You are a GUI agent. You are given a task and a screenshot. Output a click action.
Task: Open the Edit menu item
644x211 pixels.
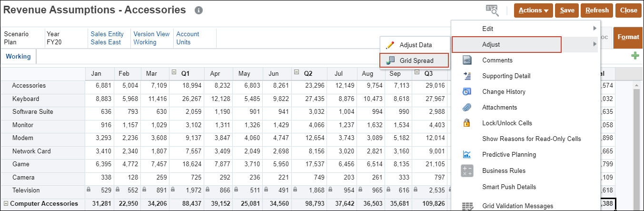pyautogui.click(x=487, y=29)
